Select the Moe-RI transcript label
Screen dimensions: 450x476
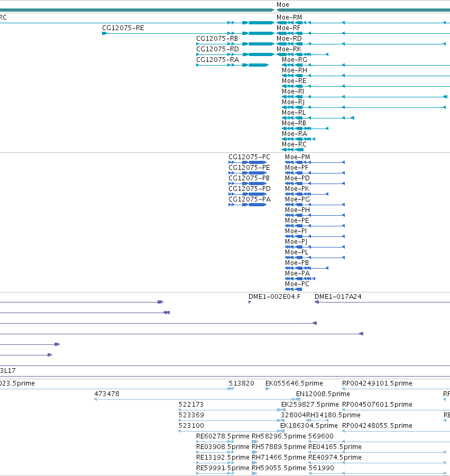[293, 91]
